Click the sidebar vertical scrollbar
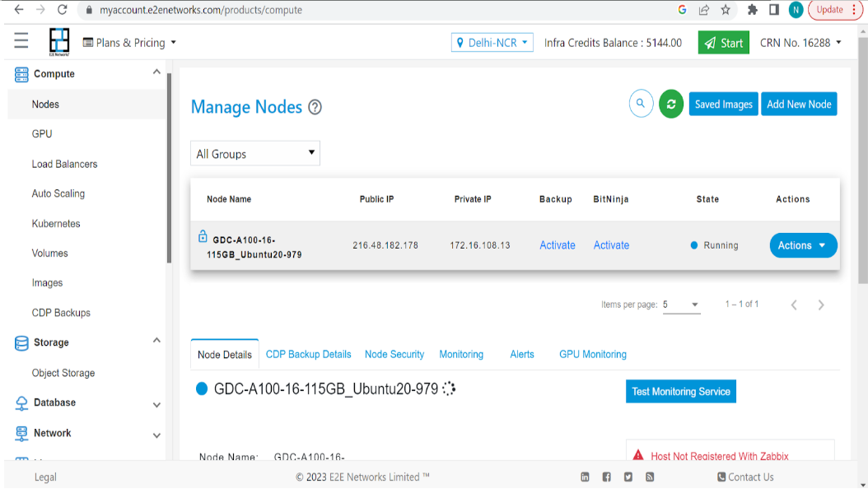The height and width of the screenshot is (503, 868). [x=169, y=169]
